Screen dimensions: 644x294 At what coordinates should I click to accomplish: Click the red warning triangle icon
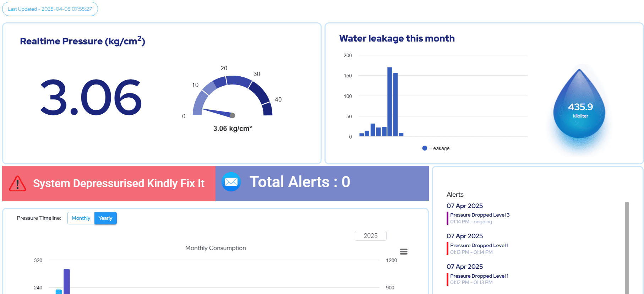coord(17,184)
